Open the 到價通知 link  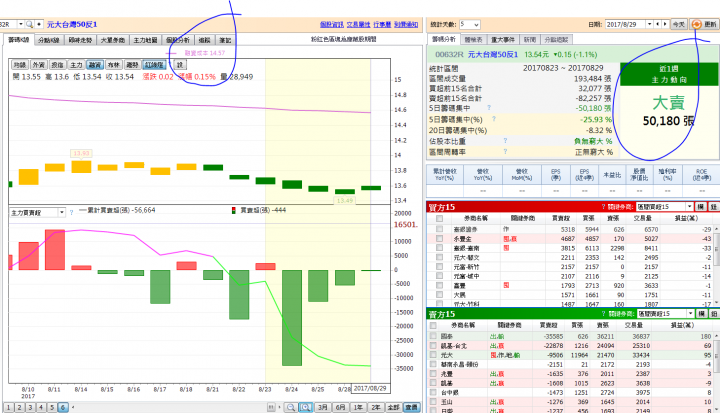coord(406,24)
